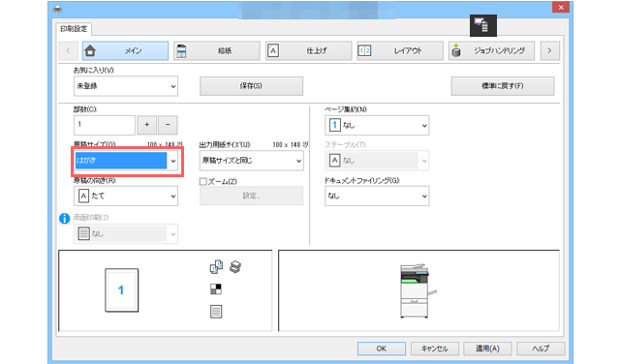Viewport: 620px width, 364px height.
Task: Click the printer status monitor icon
Action: pos(482,26)
